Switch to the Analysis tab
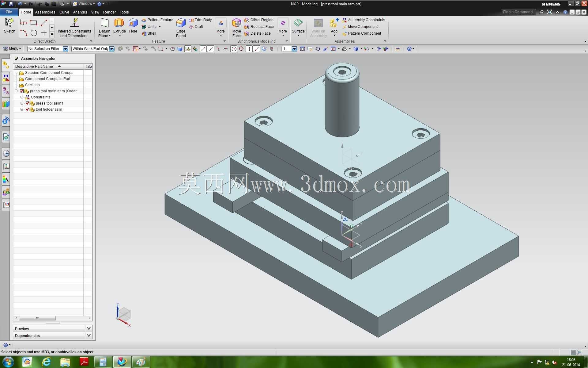Viewport: 588px width, 368px height. 80,12
